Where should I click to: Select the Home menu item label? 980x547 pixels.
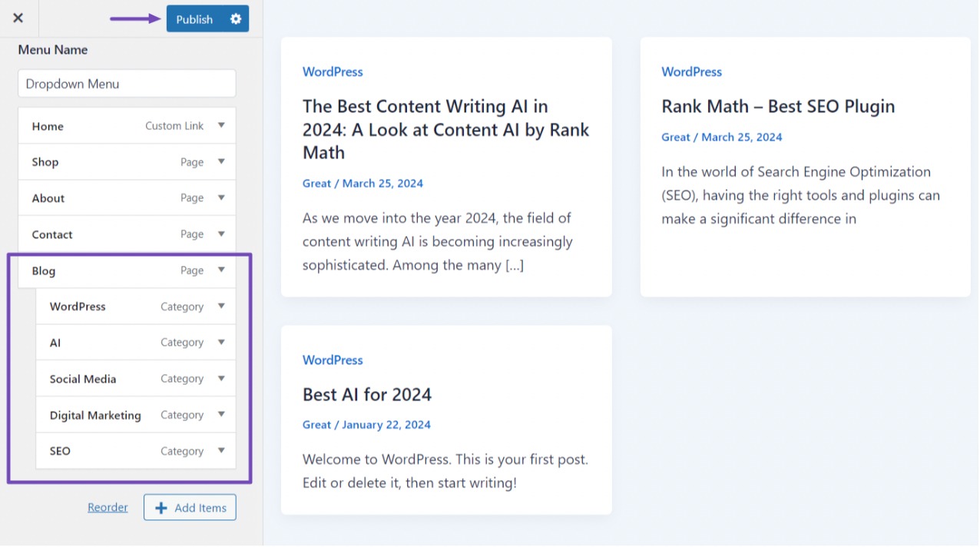[48, 126]
